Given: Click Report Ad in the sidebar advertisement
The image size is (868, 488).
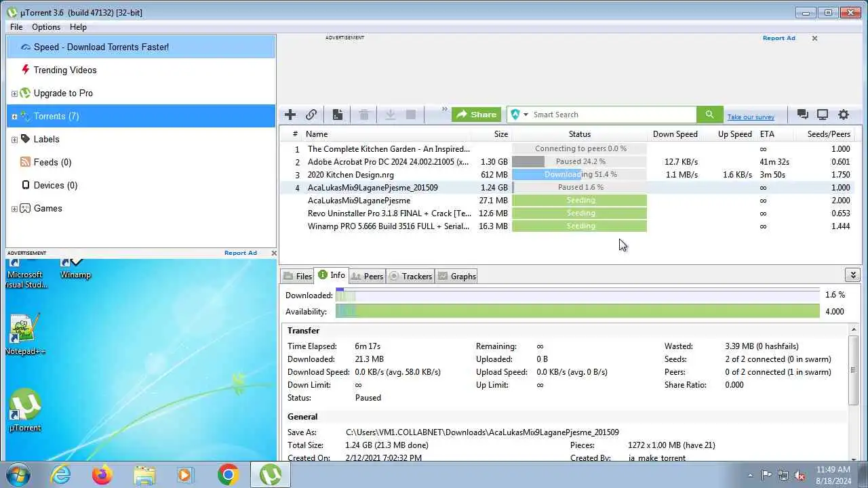Looking at the screenshot, I should [241, 253].
